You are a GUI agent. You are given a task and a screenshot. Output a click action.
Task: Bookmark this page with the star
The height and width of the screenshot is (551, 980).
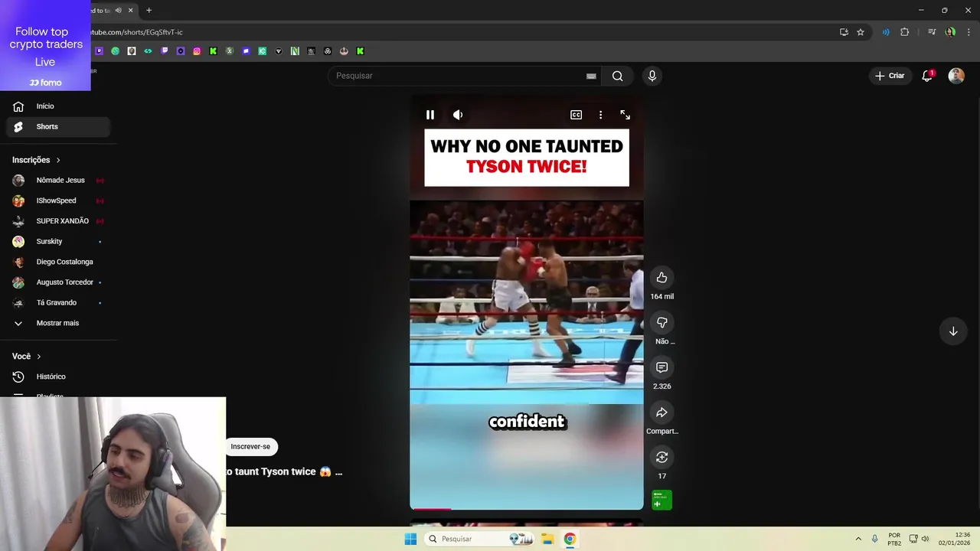point(861,32)
